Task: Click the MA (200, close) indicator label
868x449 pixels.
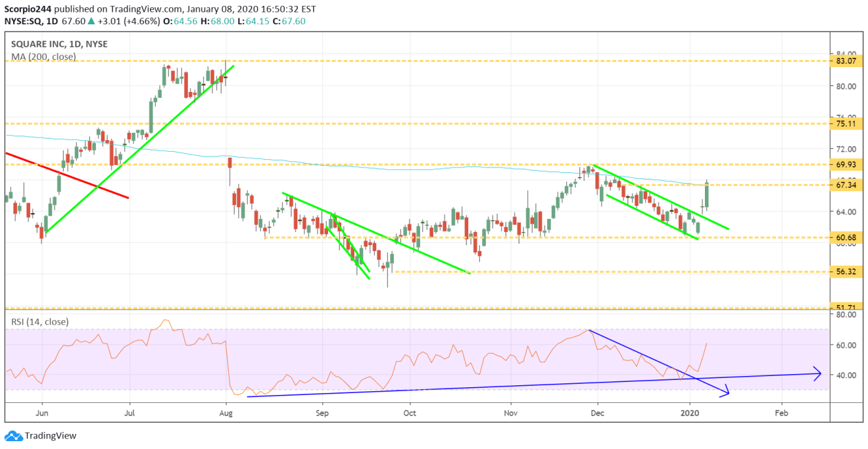Action: click(43, 57)
